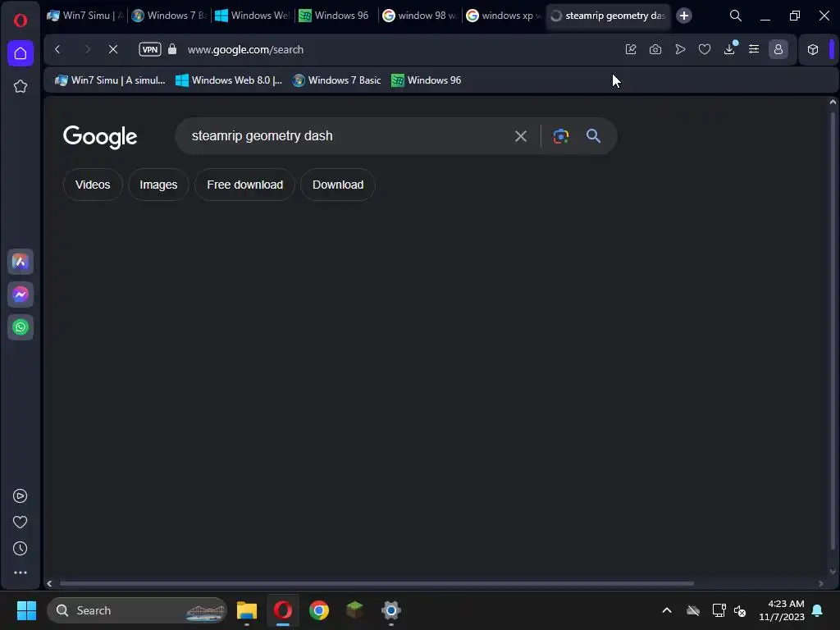
Task: Click the horizontal scrollbar at page bottom
Action: click(x=377, y=583)
